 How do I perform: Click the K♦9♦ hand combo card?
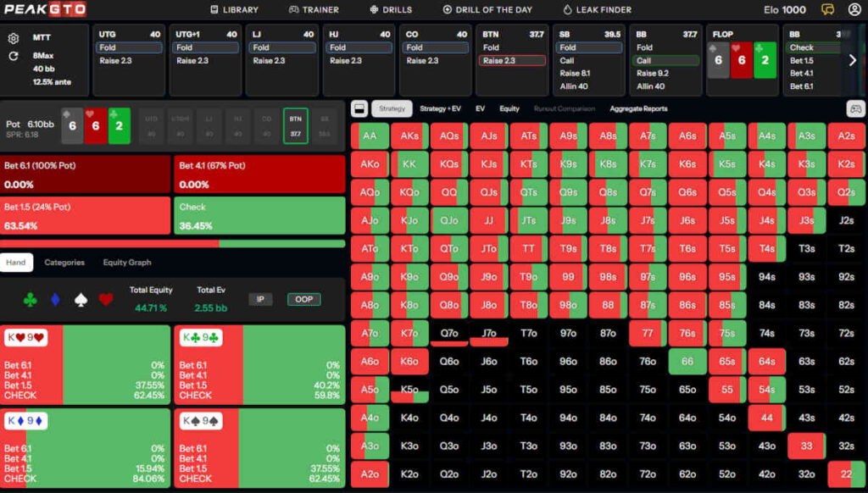[86, 448]
